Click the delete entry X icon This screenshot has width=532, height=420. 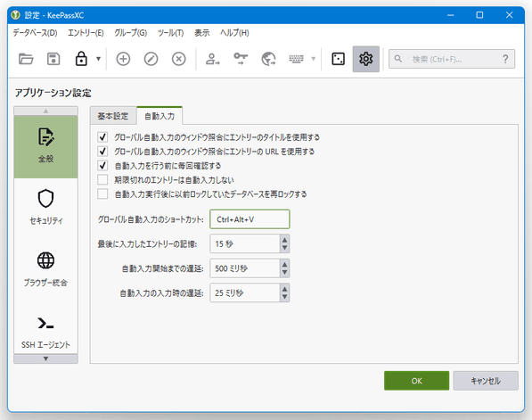(179, 59)
